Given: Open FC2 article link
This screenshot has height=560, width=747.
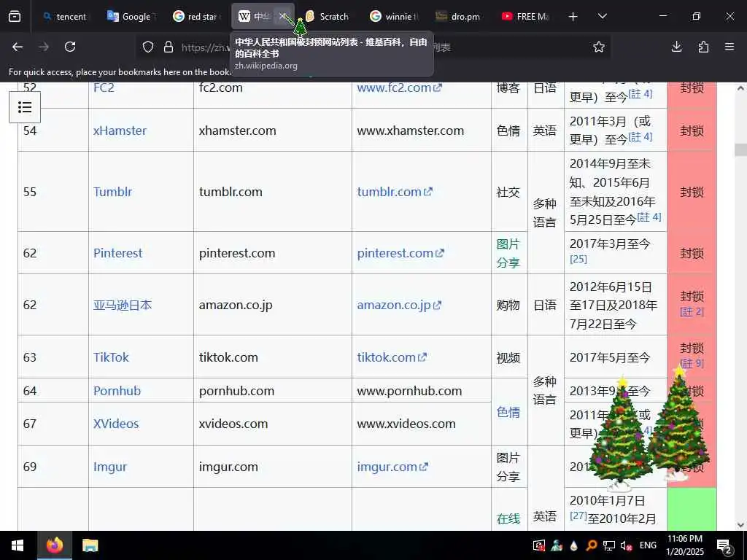Looking at the screenshot, I should (x=104, y=87).
